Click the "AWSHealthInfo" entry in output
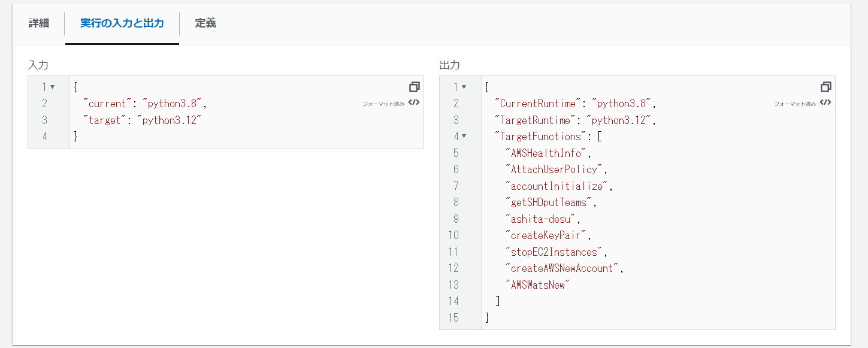Image resolution: width=868 pixels, height=348 pixels. [548, 153]
